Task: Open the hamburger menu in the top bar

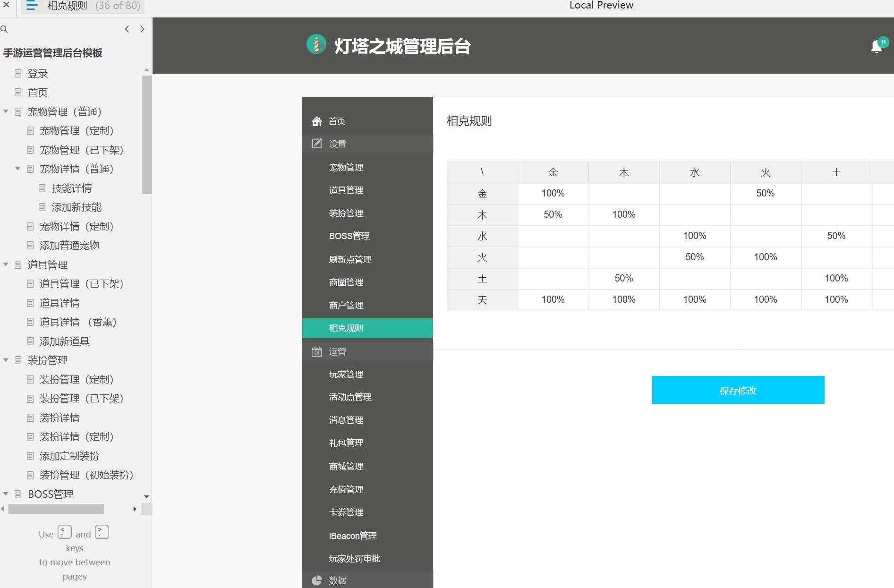Action: pyautogui.click(x=31, y=6)
